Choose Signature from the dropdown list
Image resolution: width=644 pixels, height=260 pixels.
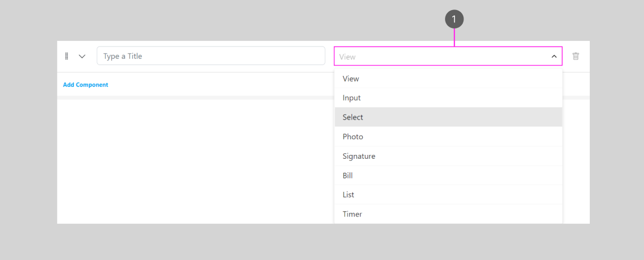(x=448, y=156)
